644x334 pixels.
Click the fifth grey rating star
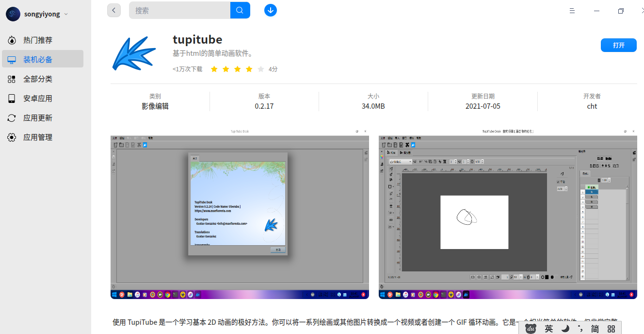[261, 69]
